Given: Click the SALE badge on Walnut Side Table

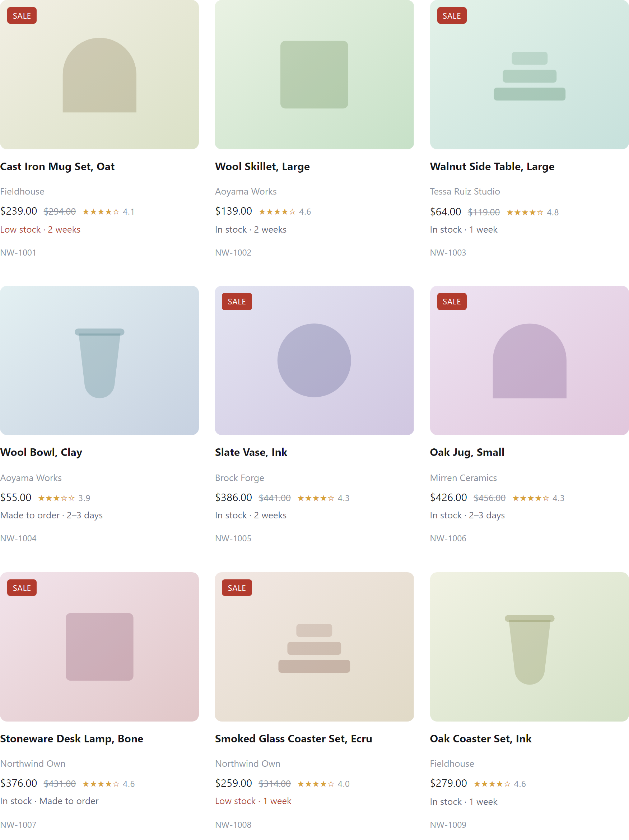Looking at the screenshot, I should pyautogui.click(x=452, y=15).
